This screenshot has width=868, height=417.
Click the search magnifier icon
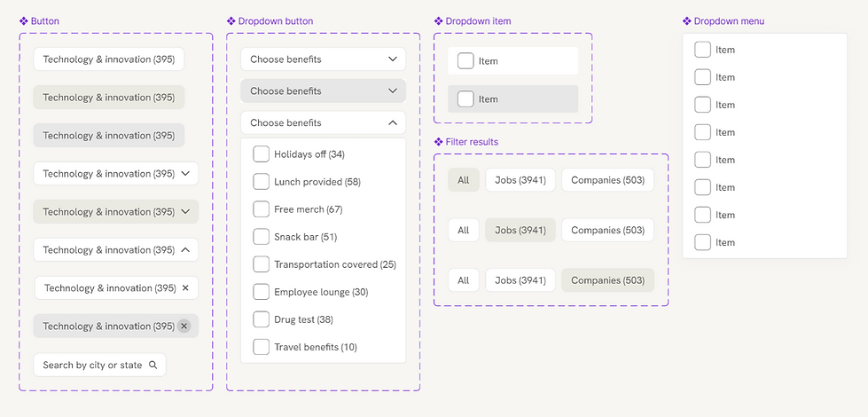(152, 365)
